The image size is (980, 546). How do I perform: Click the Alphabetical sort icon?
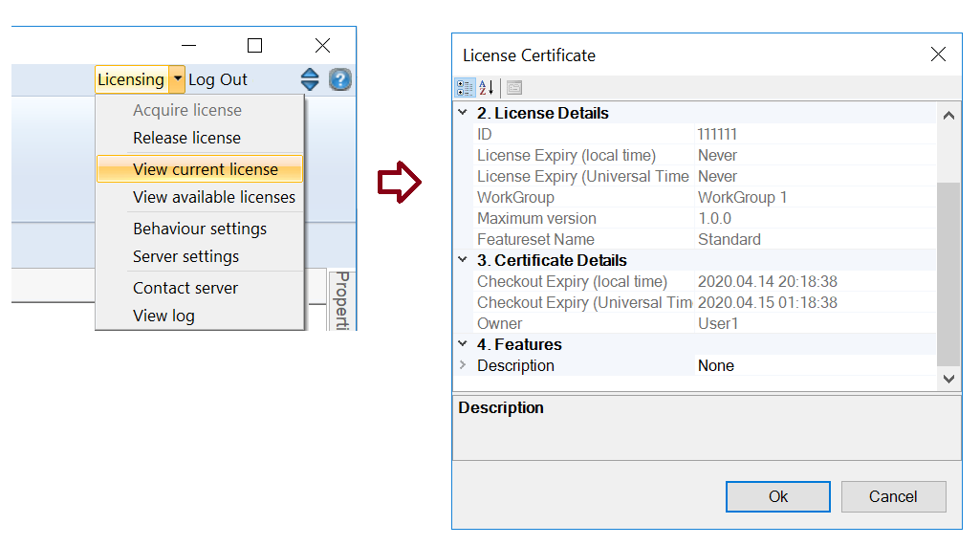coord(487,88)
